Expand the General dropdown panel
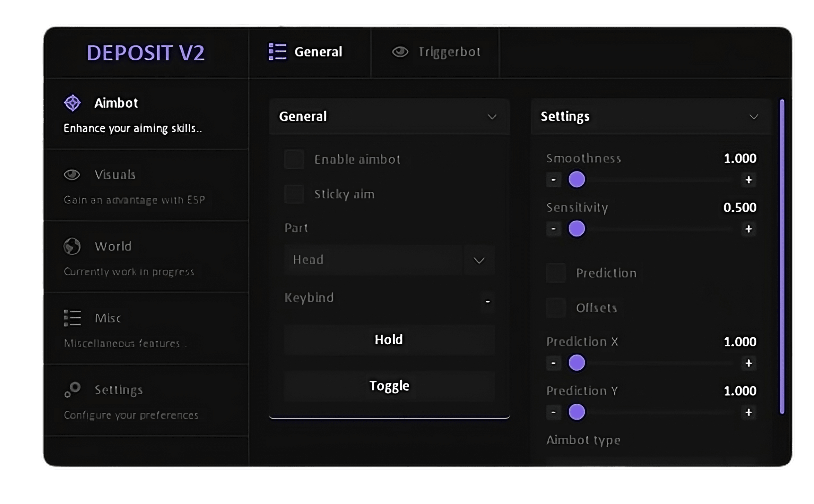This screenshot has height=504, width=814. [x=491, y=116]
